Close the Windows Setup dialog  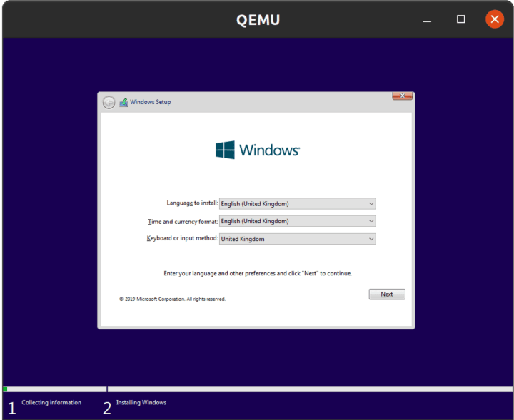(x=402, y=96)
